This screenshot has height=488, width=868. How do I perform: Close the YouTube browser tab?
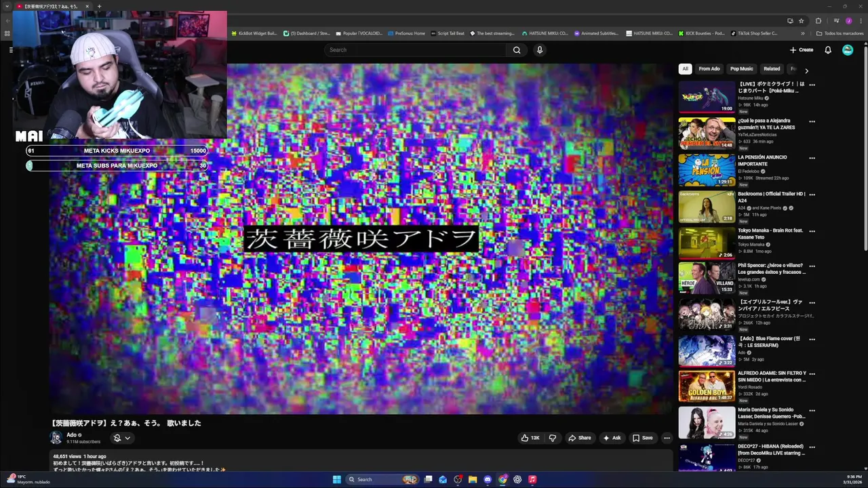coord(87,6)
